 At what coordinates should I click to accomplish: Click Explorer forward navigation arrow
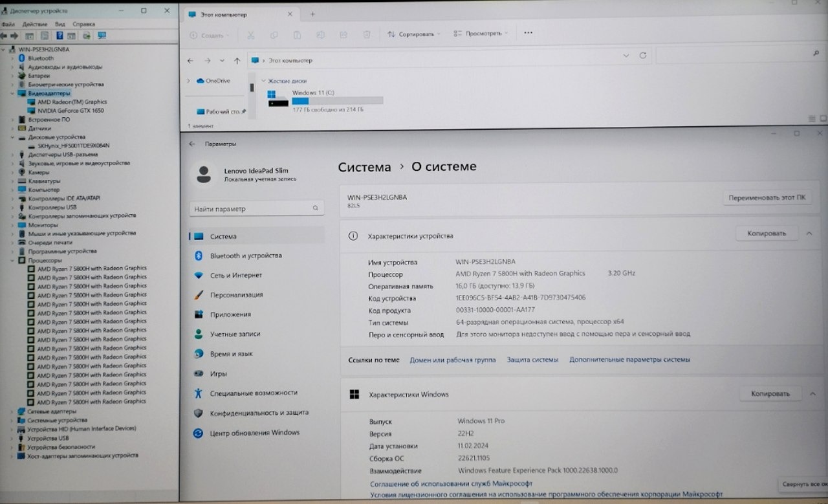[207, 60]
